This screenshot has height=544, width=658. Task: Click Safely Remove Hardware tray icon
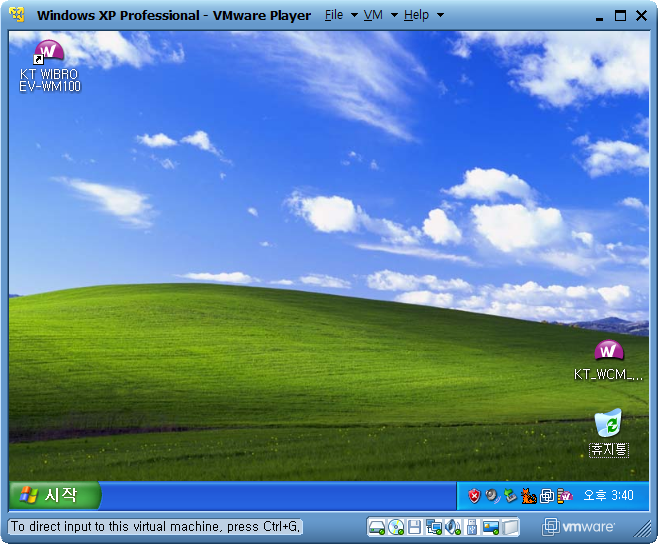click(x=510, y=496)
